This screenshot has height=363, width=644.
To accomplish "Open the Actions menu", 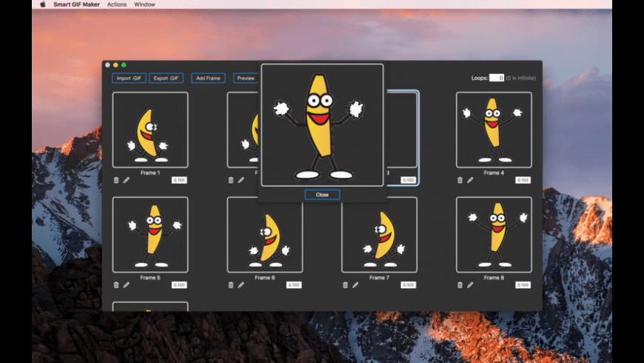I will (x=116, y=4).
